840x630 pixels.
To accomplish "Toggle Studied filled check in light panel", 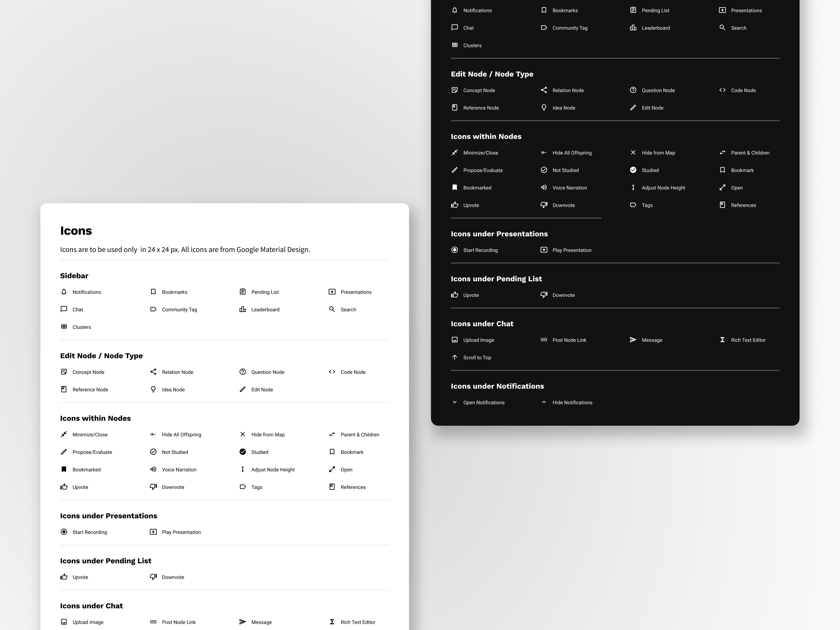I will pyautogui.click(x=243, y=451).
